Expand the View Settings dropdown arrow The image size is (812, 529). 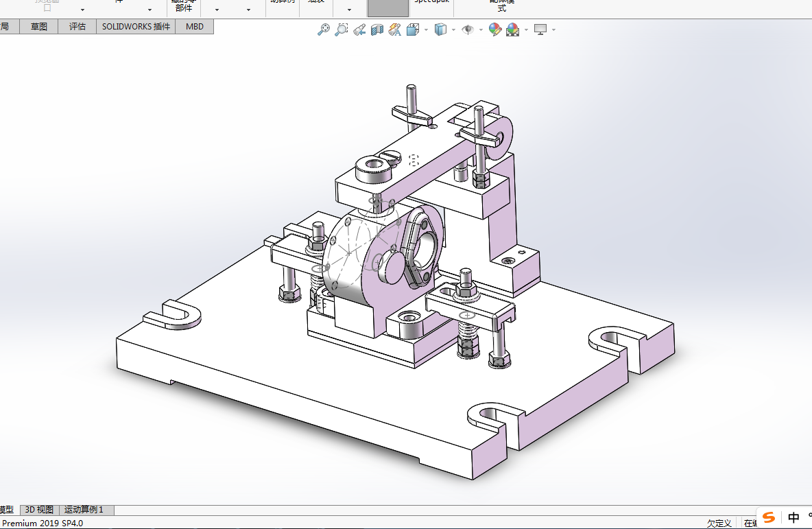[x=553, y=30]
